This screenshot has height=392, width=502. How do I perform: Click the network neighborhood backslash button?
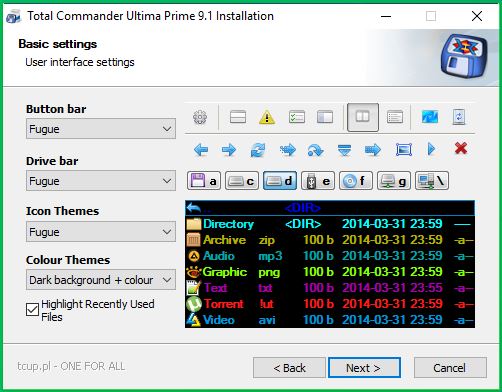coord(432,181)
